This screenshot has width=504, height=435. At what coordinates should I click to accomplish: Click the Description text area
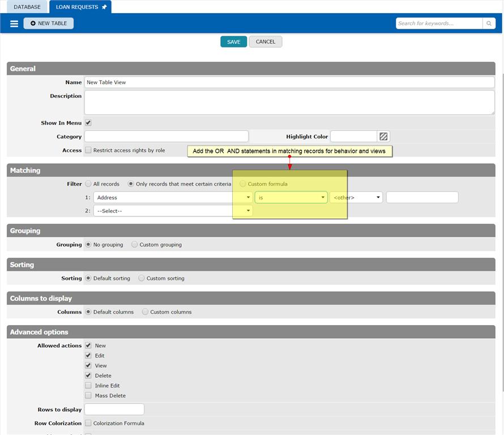click(289, 103)
